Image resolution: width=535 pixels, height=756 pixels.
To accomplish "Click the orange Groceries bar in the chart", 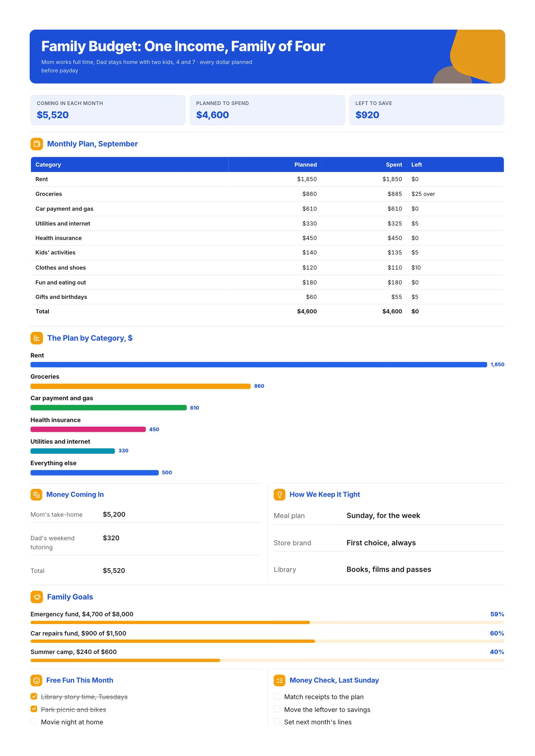I will (x=140, y=386).
